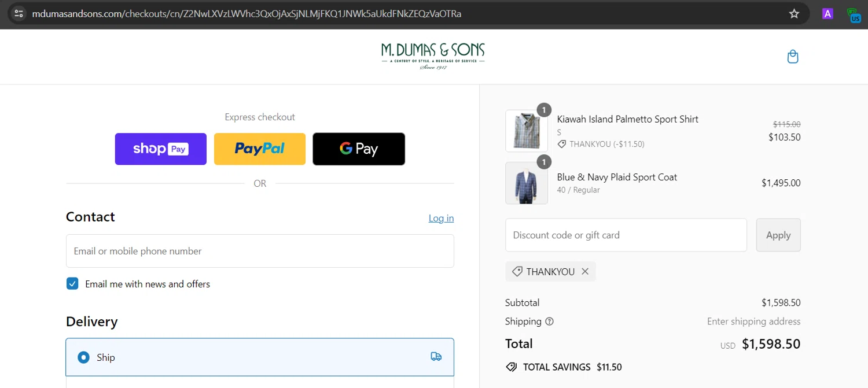The height and width of the screenshot is (388, 868).
Task: Click the TOTAL SAVINGS $11.50 text
Action: (x=572, y=367)
